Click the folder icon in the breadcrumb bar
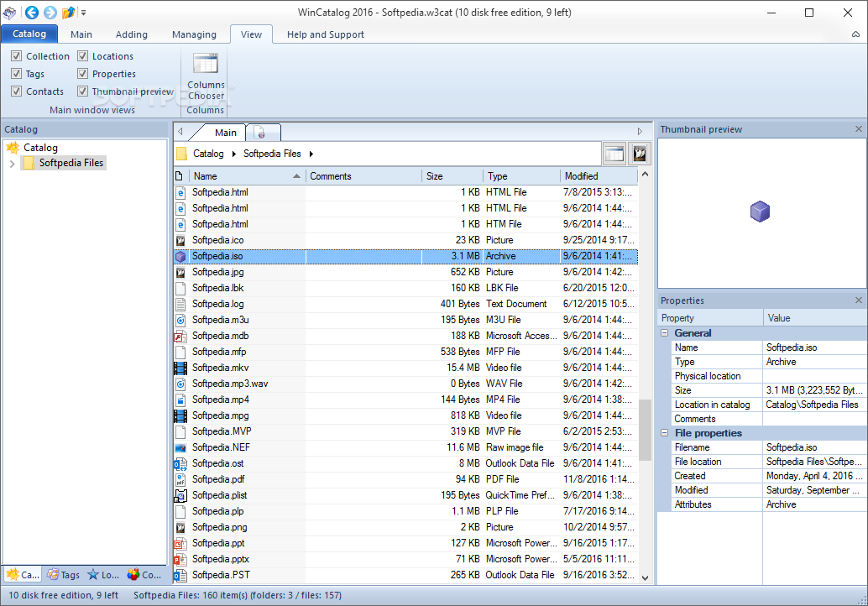This screenshot has height=606, width=868. point(181,154)
